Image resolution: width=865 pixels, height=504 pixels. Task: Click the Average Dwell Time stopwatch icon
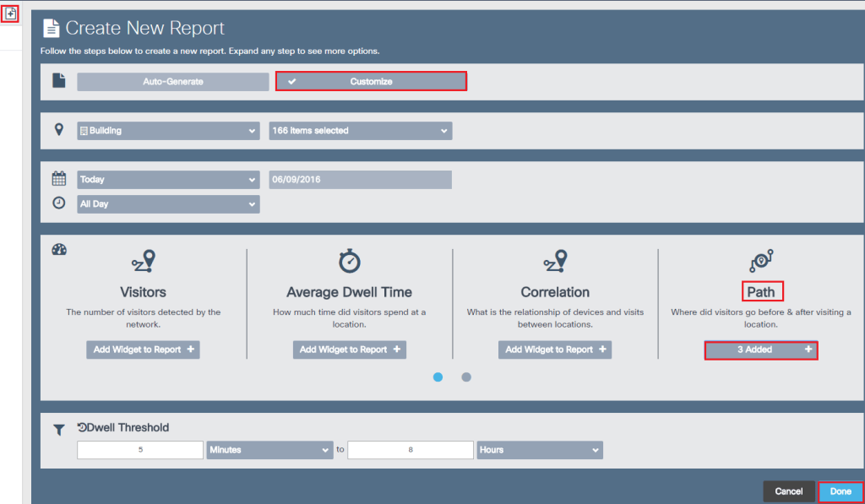[x=349, y=261]
